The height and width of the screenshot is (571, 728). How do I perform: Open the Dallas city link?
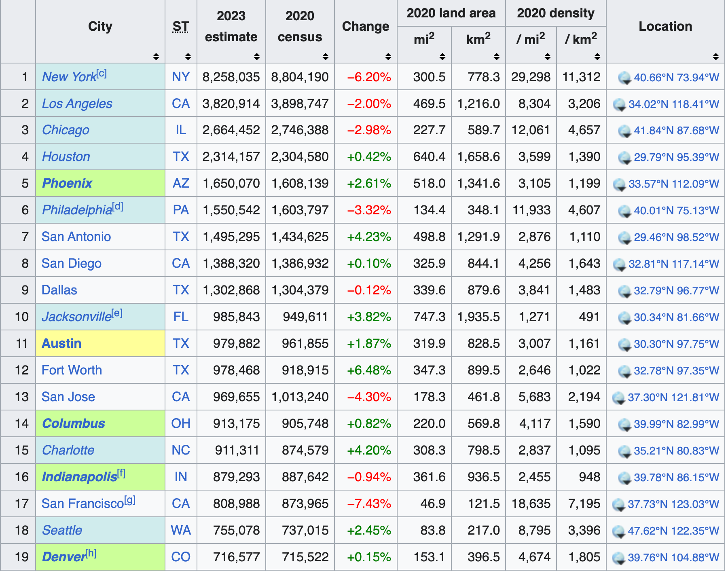59,290
